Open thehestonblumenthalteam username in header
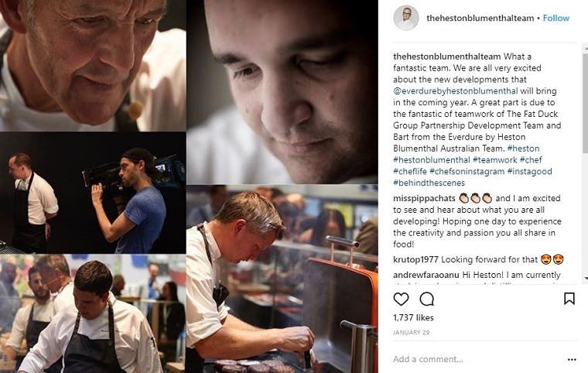Image resolution: width=588 pixels, height=373 pixels. [x=480, y=18]
